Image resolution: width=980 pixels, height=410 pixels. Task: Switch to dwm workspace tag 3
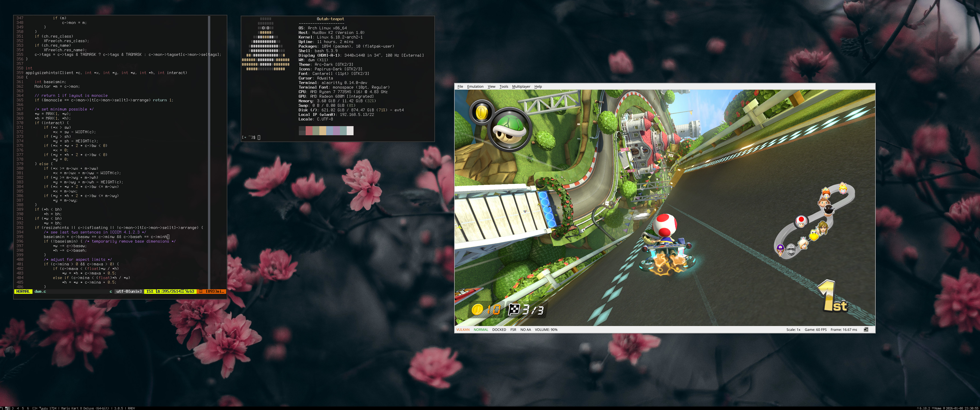click(13, 408)
